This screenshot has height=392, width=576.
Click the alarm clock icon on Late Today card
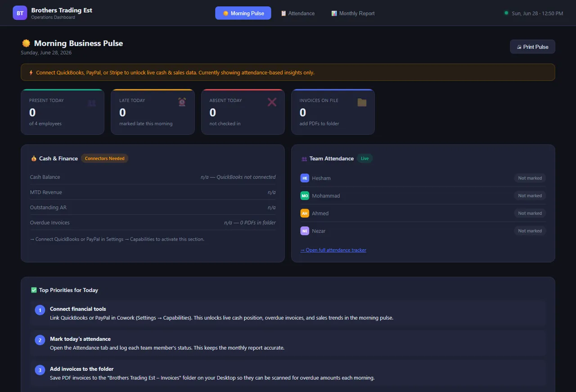point(182,102)
